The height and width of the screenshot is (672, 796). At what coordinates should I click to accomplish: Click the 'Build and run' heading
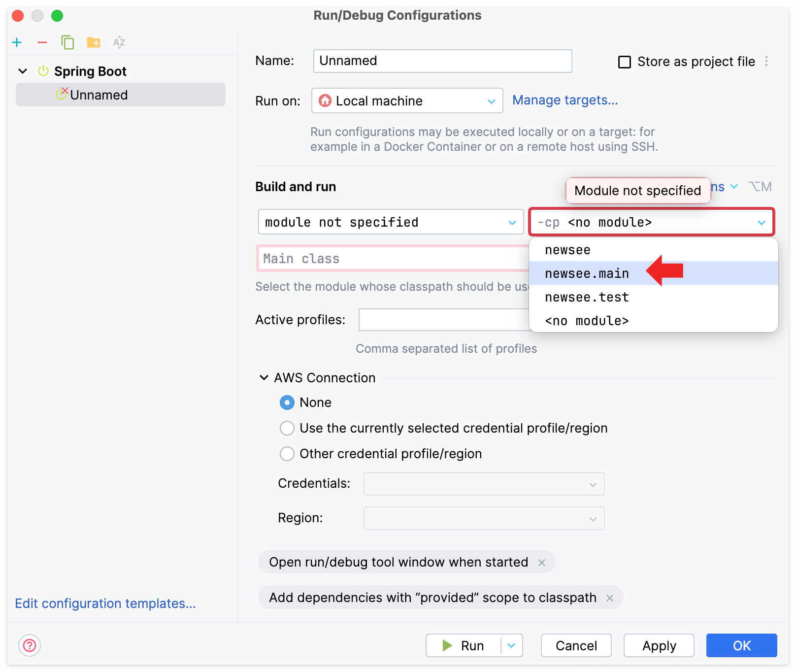(296, 187)
